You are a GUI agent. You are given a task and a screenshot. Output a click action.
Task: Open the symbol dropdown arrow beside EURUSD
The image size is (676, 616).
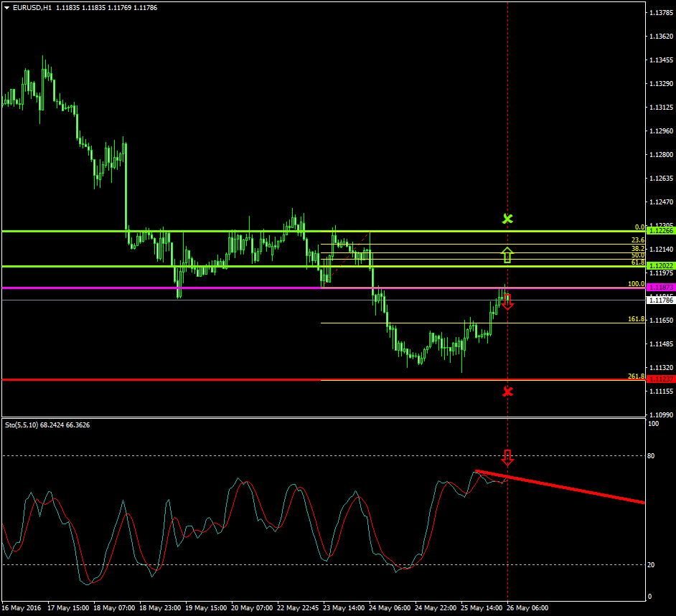pos(6,7)
